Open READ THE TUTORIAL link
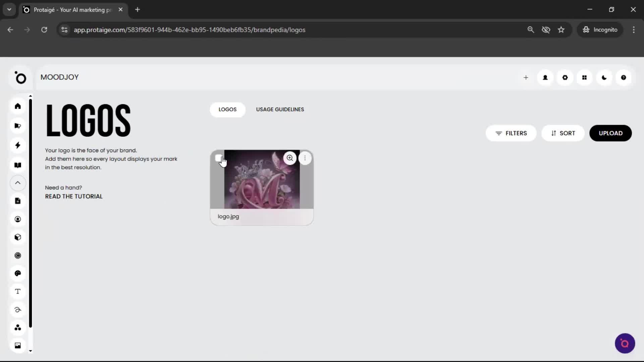 73,196
